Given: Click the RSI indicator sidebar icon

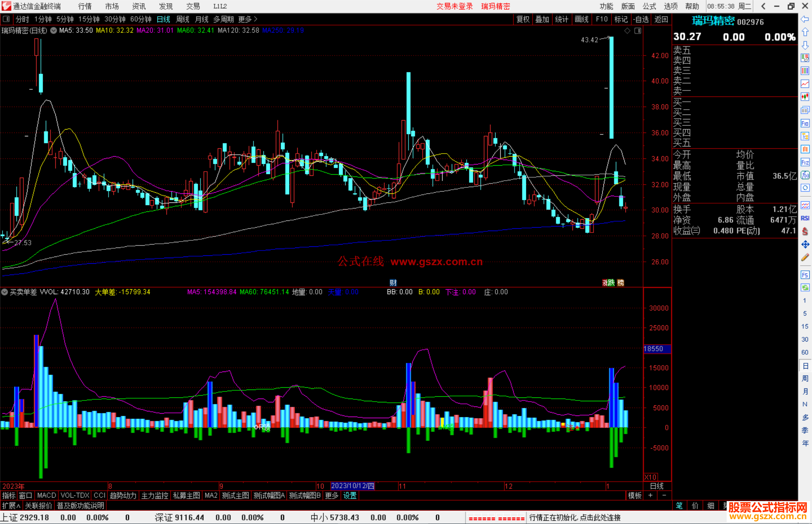Looking at the screenshot, I should point(805,218).
